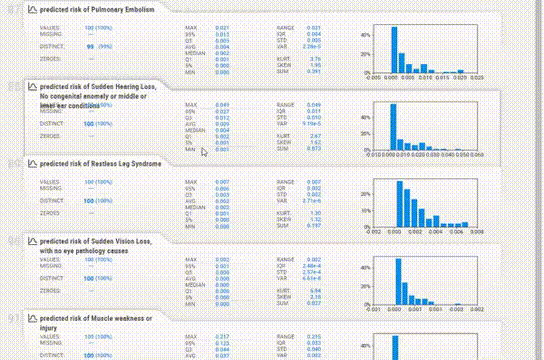Click the Sudden Vision Loss histogram chart

pos(425,281)
